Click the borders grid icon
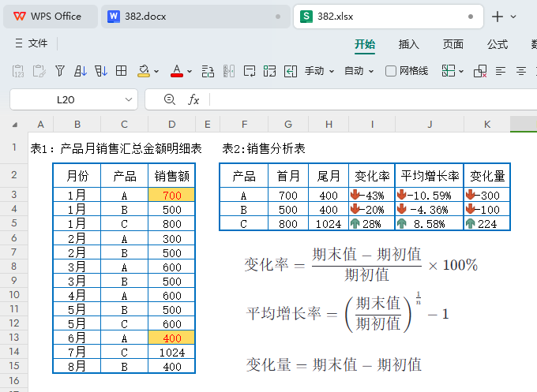Screen dimensions: 537x392 (x=122, y=71)
